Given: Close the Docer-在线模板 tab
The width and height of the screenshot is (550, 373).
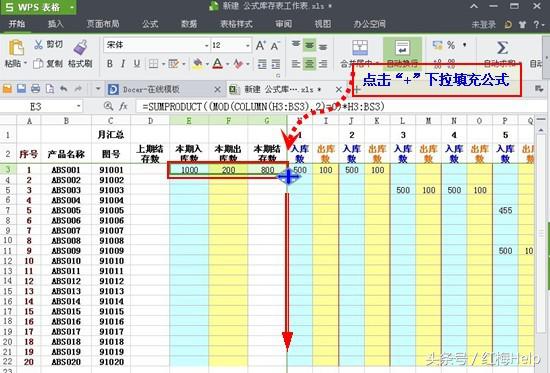Looking at the screenshot, I should click(x=217, y=89).
